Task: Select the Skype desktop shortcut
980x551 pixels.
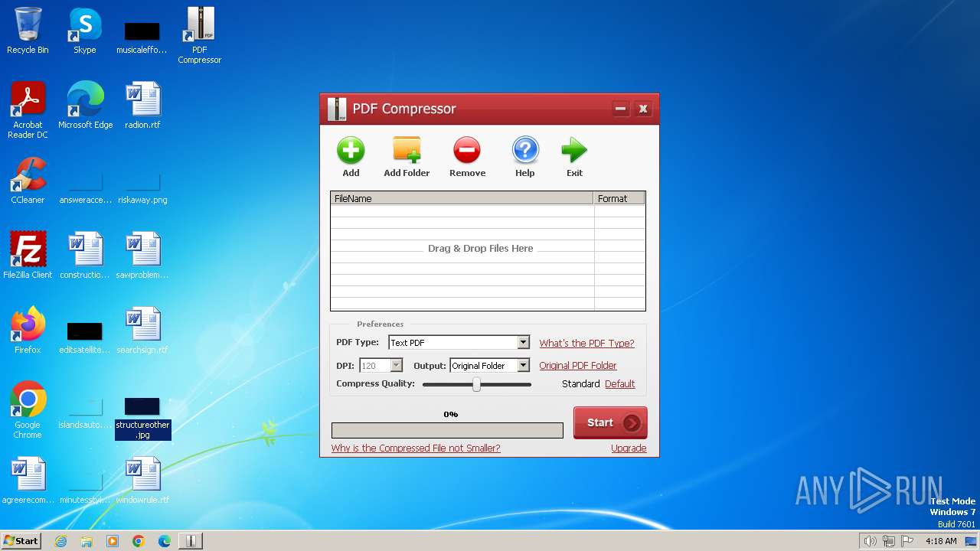Action: click(85, 31)
